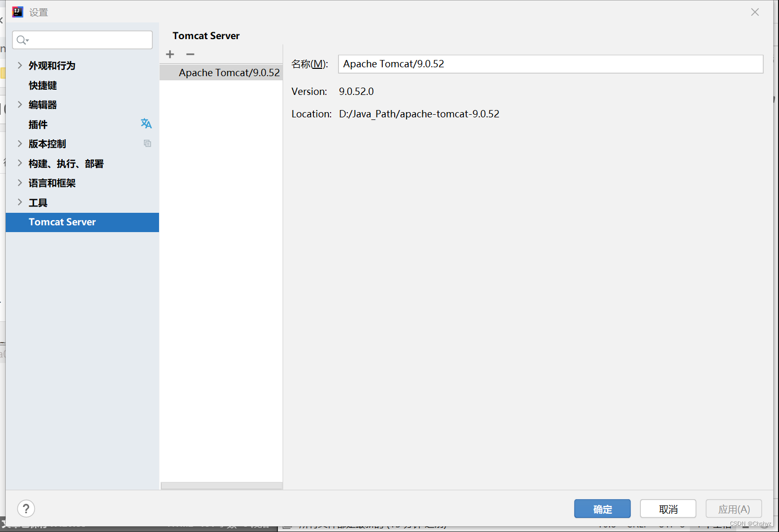Click the search magnifier icon in settings
This screenshot has width=779, height=532.
[22, 40]
